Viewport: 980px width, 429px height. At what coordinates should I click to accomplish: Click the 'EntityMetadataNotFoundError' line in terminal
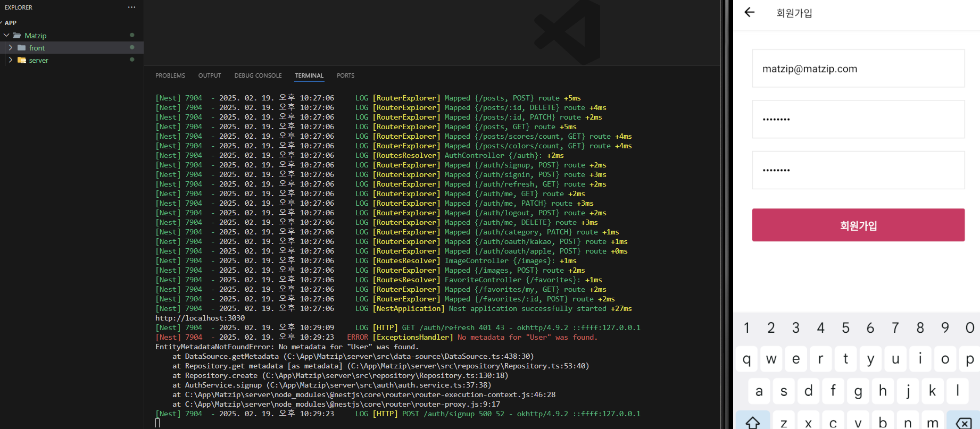[287, 347]
